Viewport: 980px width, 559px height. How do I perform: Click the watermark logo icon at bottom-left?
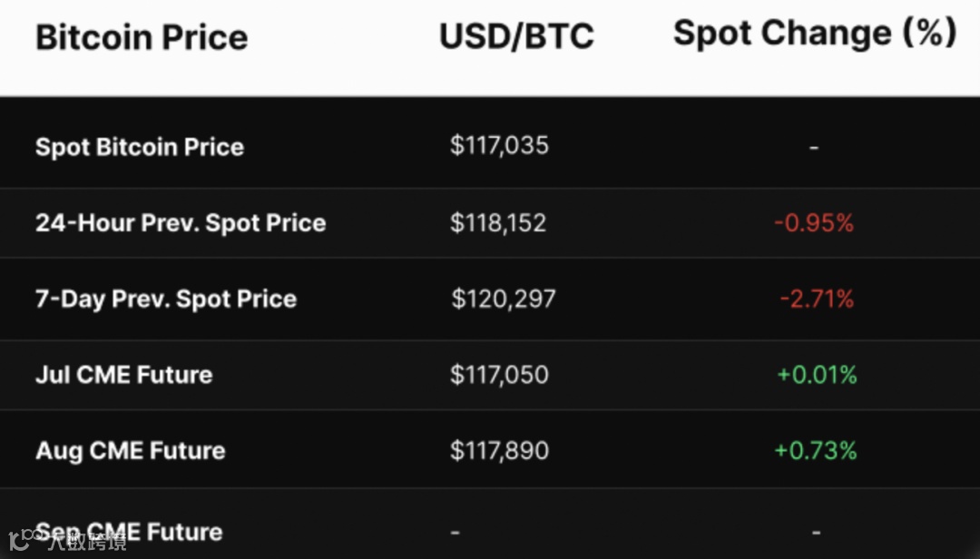18,541
